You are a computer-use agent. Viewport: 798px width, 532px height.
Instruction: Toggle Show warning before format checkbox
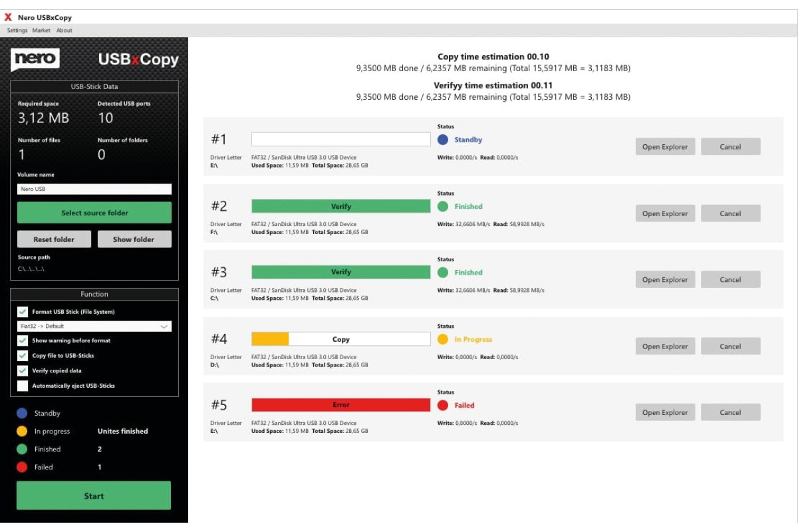[23, 340]
